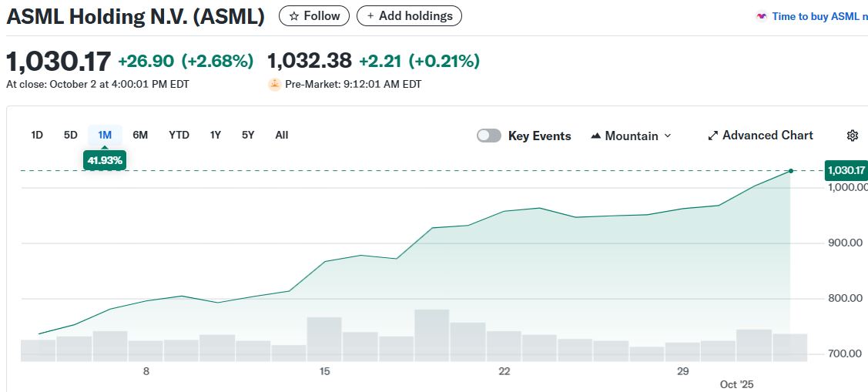Click the expand arrows icon for Advanced Chart
Image resolution: width=868 pixels, height=392 pixels.
tap(712, 136)
